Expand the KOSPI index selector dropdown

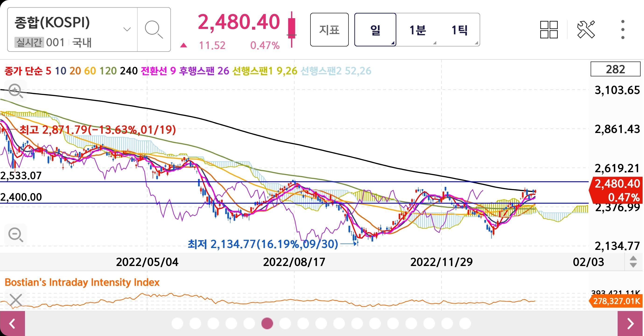127,29
